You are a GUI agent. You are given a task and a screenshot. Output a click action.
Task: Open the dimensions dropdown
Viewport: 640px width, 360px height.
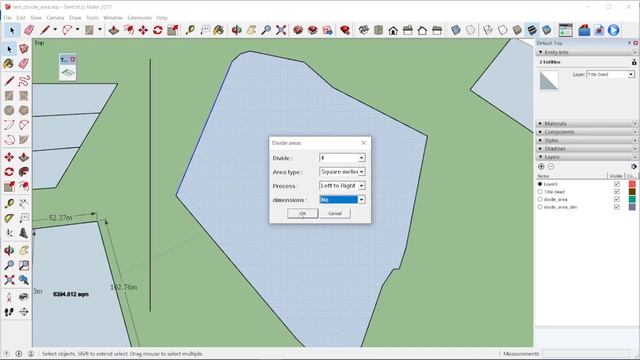[x=361, y=200]
